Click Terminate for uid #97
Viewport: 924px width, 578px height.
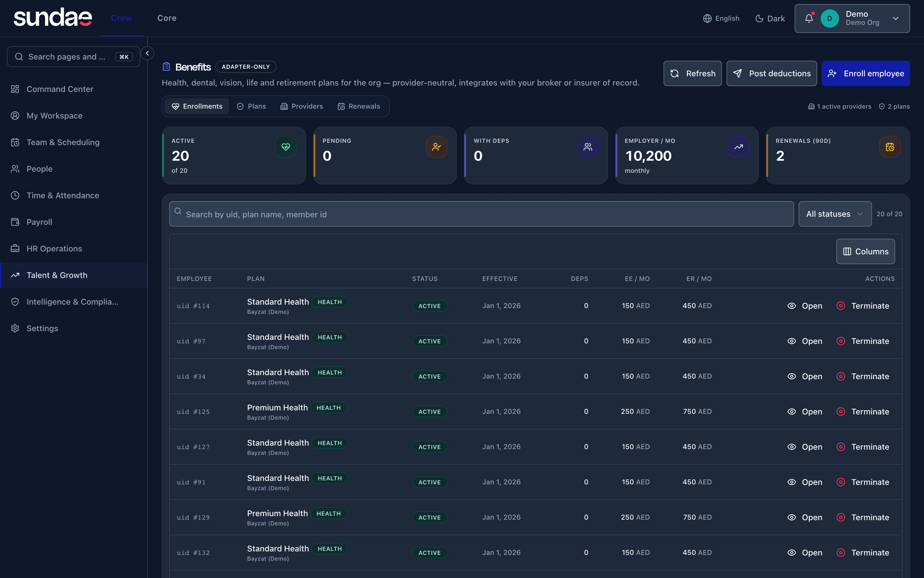tap(863, 341)
